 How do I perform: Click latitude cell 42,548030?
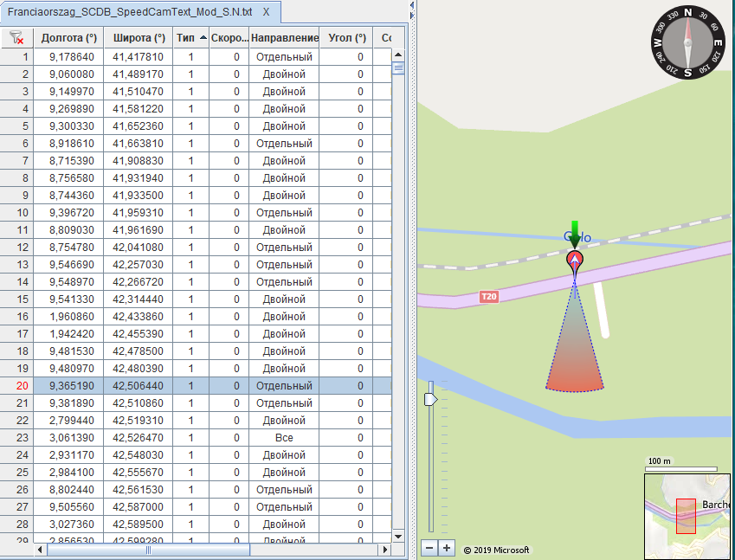[139, 456]
